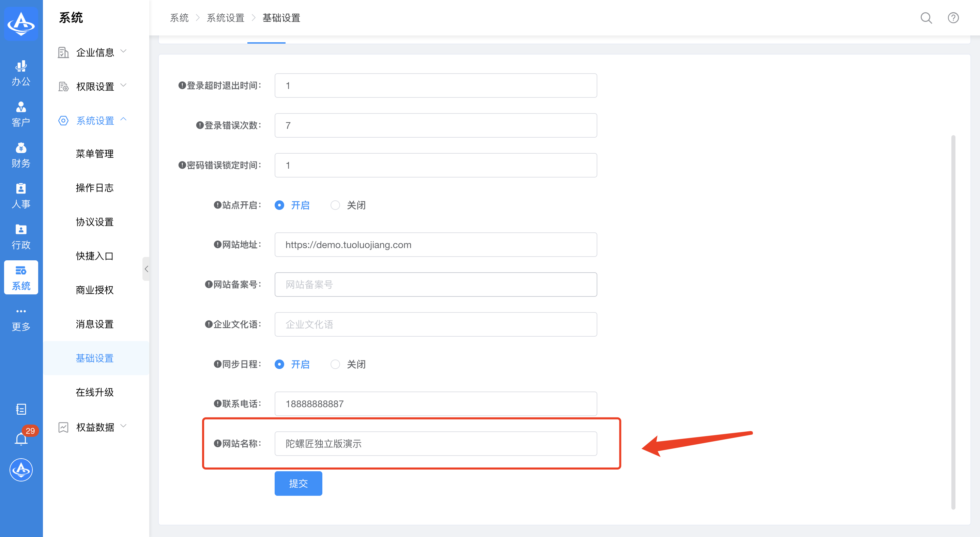Open the 人事 HR module icon
The height and width of the screenshot is (537, 980).
21,196
